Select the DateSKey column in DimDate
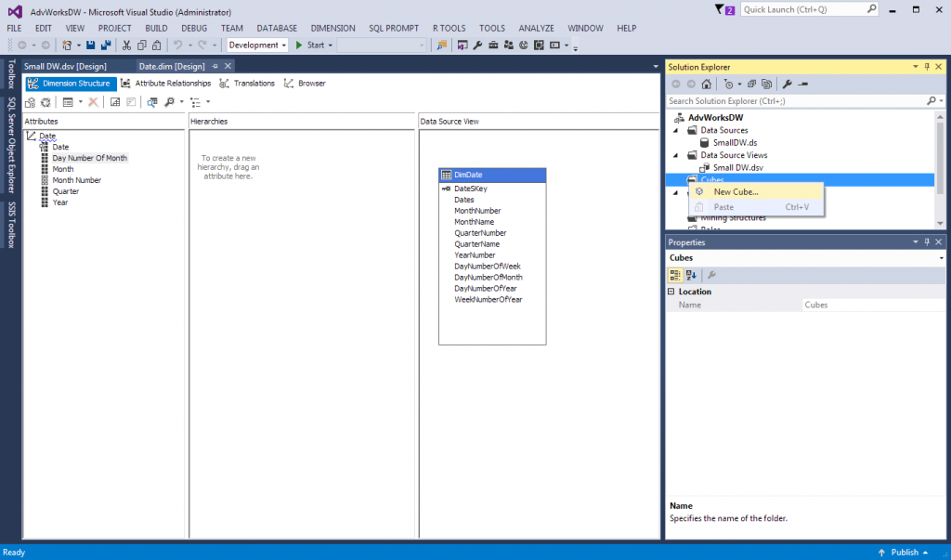The image size is (951, 560). coord(471,189)
